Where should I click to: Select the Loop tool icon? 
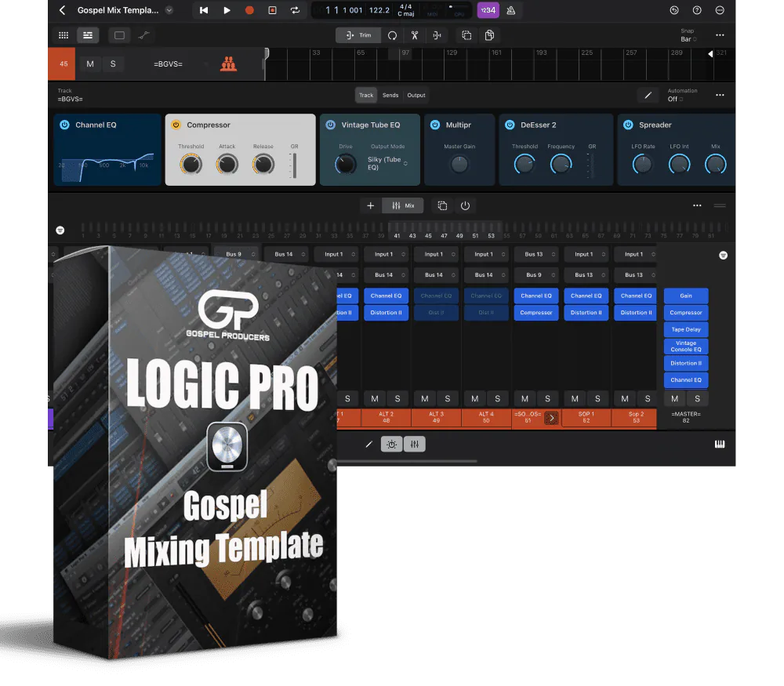[x=392, y=35]
